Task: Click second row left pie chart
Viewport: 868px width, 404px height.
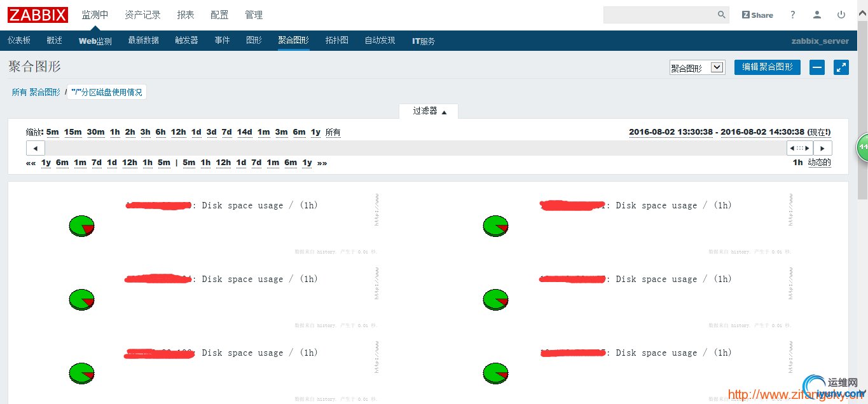Action: coord(81,300)
